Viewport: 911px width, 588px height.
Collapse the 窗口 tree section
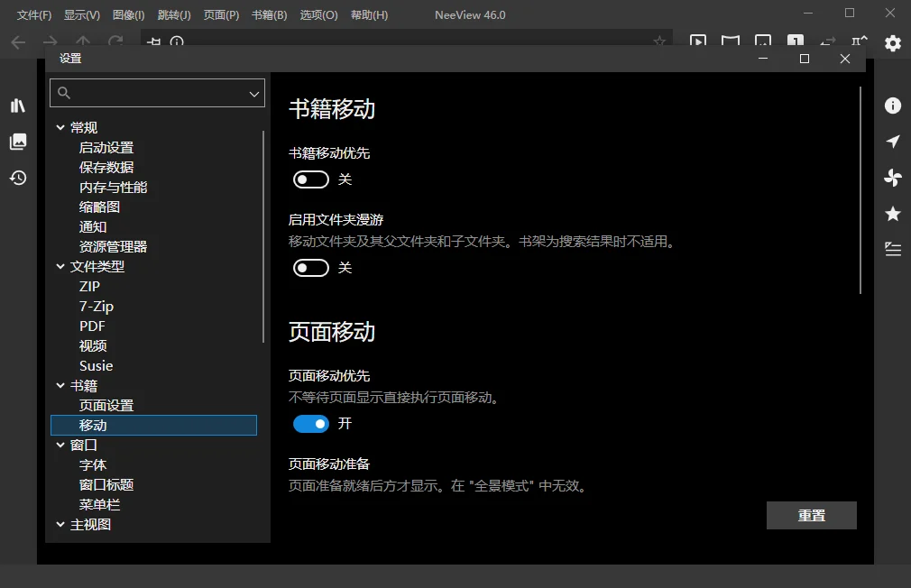click(x=60, y=446)
